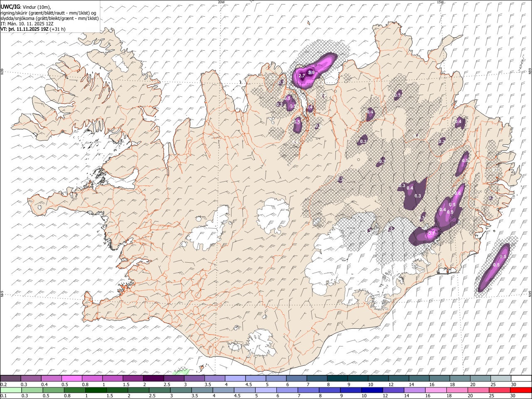Pick the light violet 14–16 rain legend swatch
Screen dimensions: 532x399
coord(414,390)
